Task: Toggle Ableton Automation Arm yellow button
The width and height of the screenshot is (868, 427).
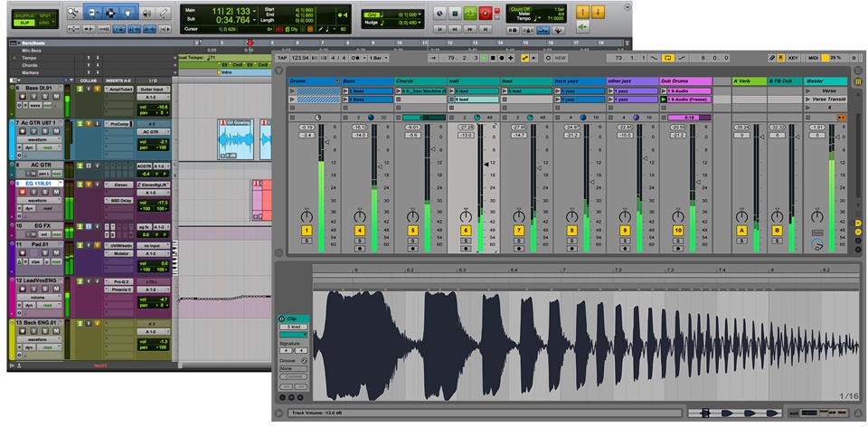Action: (x=524, y=58)
